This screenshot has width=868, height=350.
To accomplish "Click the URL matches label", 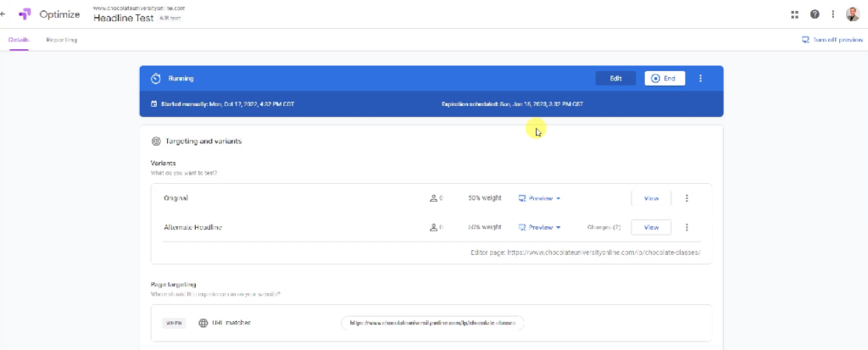I will point(231,323).
